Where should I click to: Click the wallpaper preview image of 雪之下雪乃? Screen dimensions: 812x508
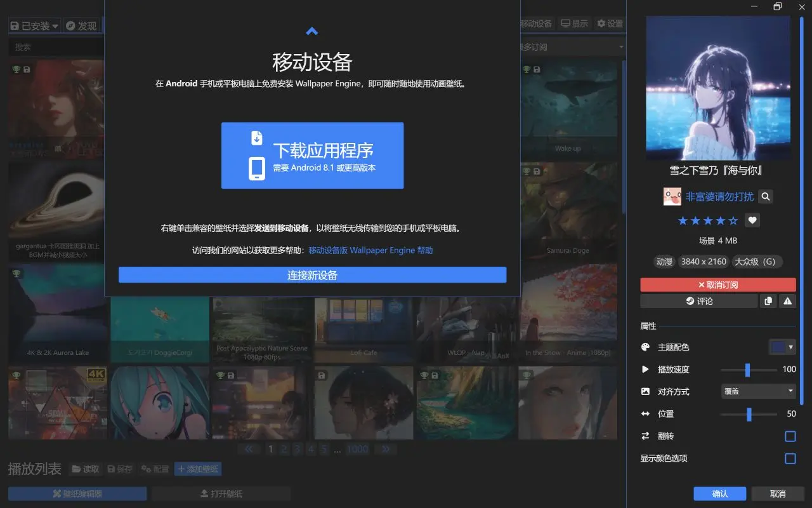point(718,88)
